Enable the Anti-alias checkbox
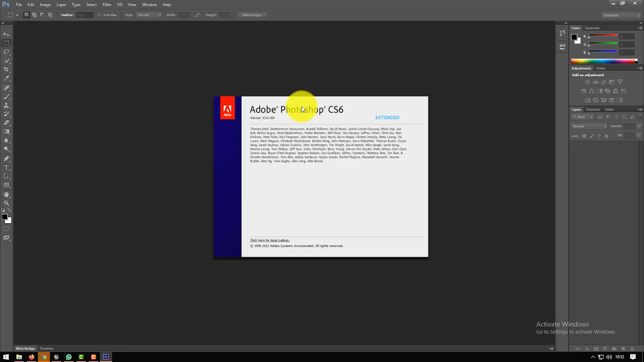 point(99,15)
